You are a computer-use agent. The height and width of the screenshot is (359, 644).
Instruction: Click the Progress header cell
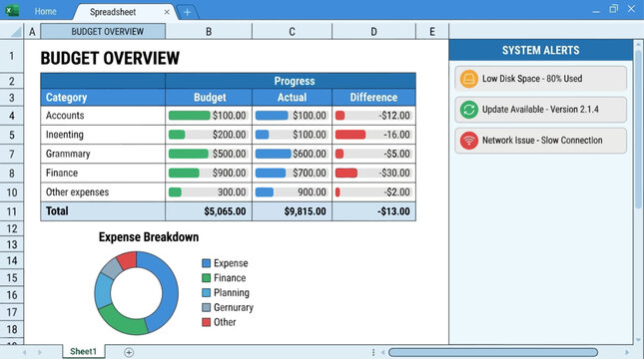[x=291, y=81]
